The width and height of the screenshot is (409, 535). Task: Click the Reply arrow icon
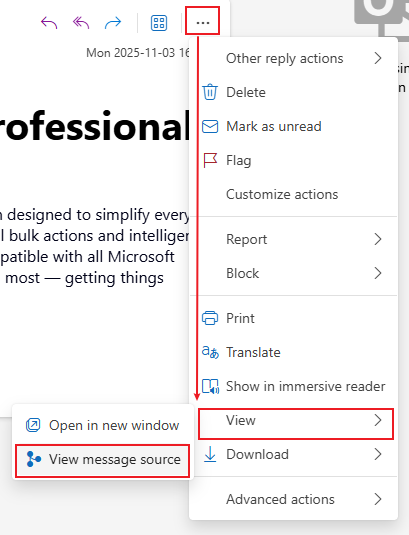[49, 23]
